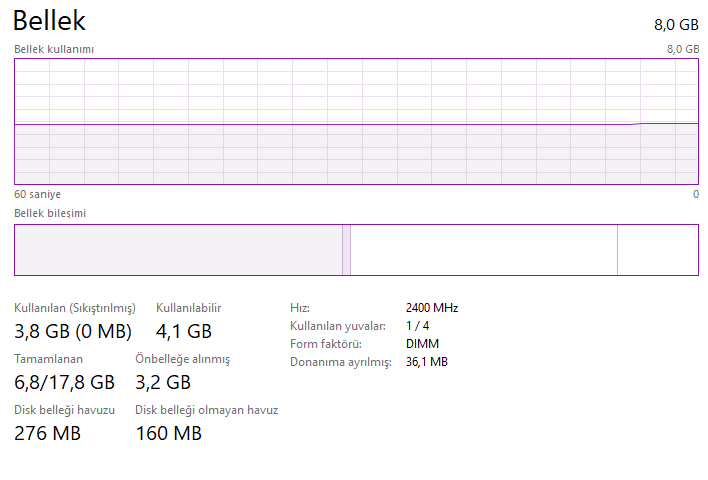Click the 276 MB paged pool value
708x480 pixels.
point(47,433)
